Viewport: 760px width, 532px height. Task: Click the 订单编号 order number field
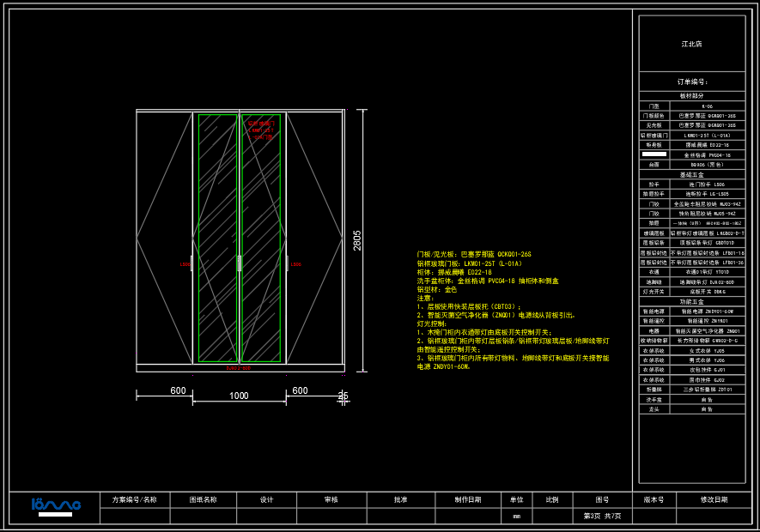click(x=691, y=82)
